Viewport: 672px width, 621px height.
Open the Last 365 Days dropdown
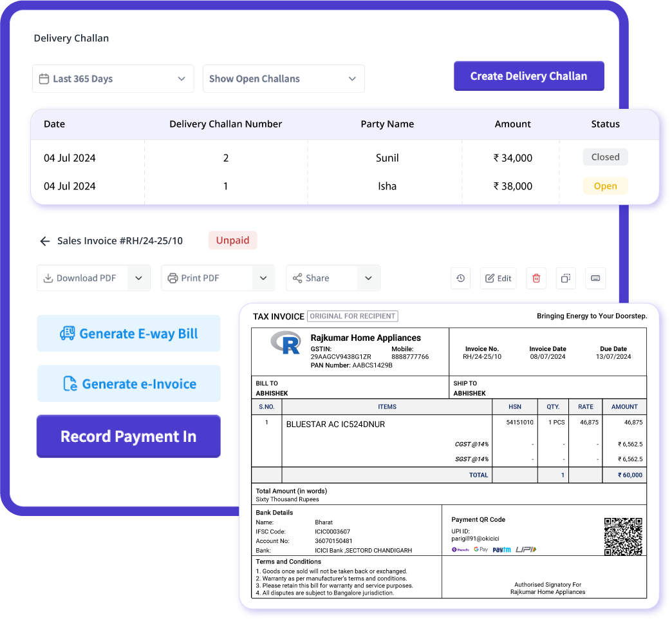(113, 78)
